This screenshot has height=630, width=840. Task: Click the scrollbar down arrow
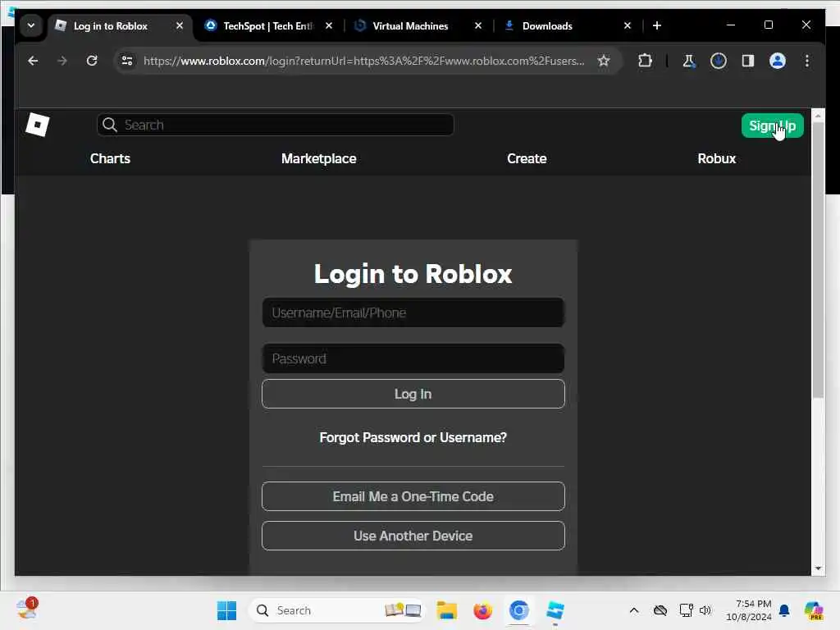coord(818,568)
